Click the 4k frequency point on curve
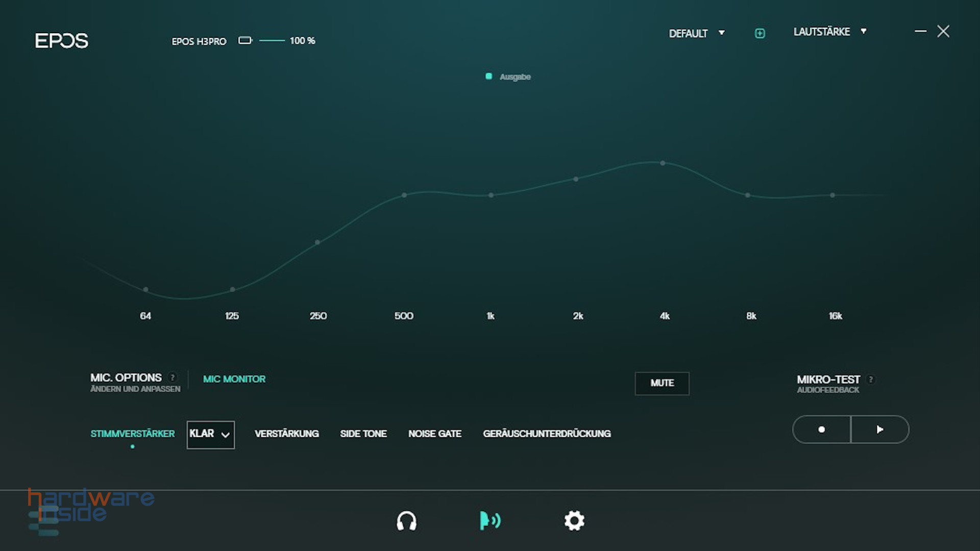 (663, 163)
